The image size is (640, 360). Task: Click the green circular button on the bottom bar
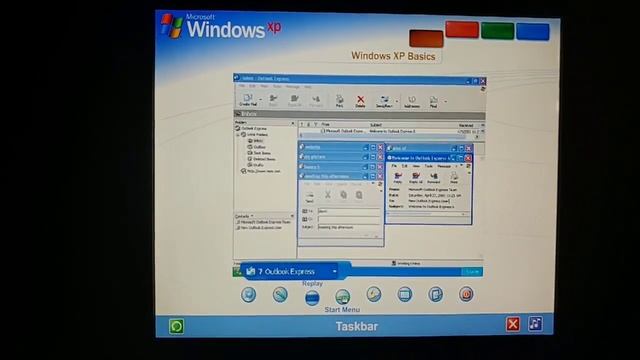tap(176, 327)
